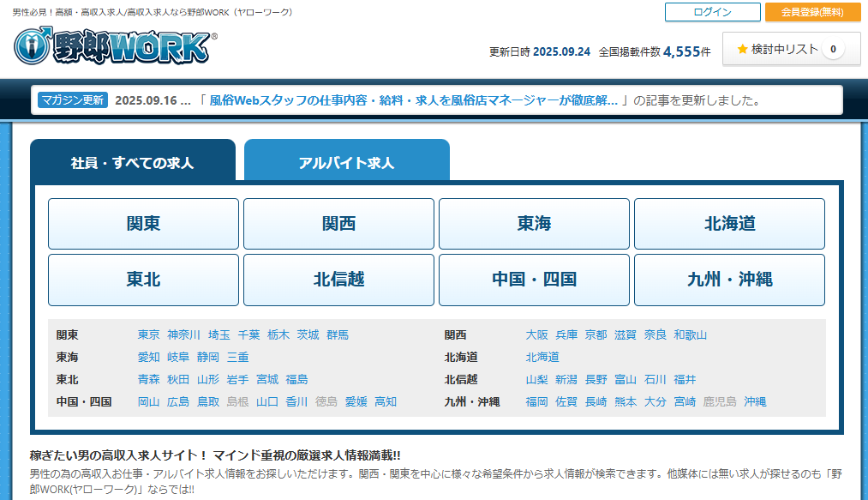Follow the 福岡 prefecture link
Screen dimensions: 868x500
point(536,402)
